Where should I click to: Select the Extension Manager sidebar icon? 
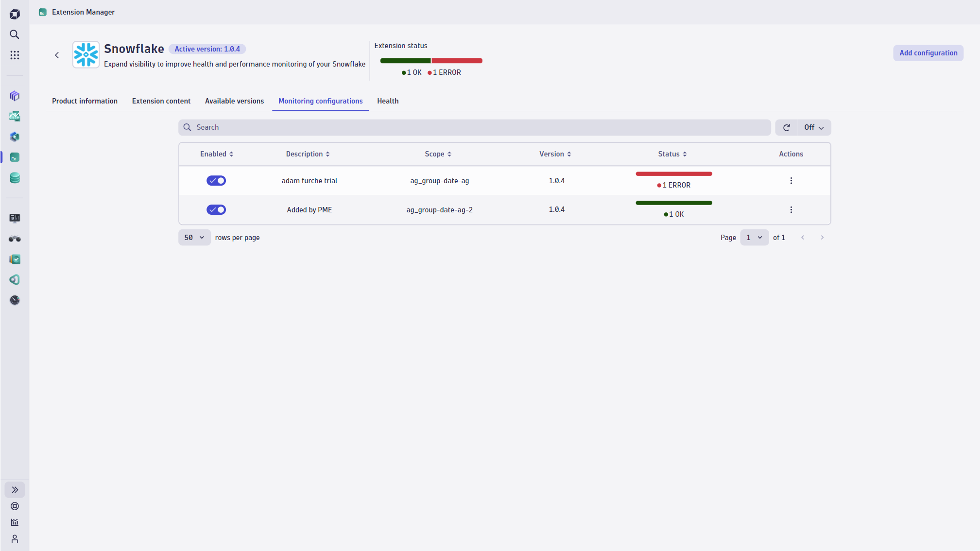(15, 157)
